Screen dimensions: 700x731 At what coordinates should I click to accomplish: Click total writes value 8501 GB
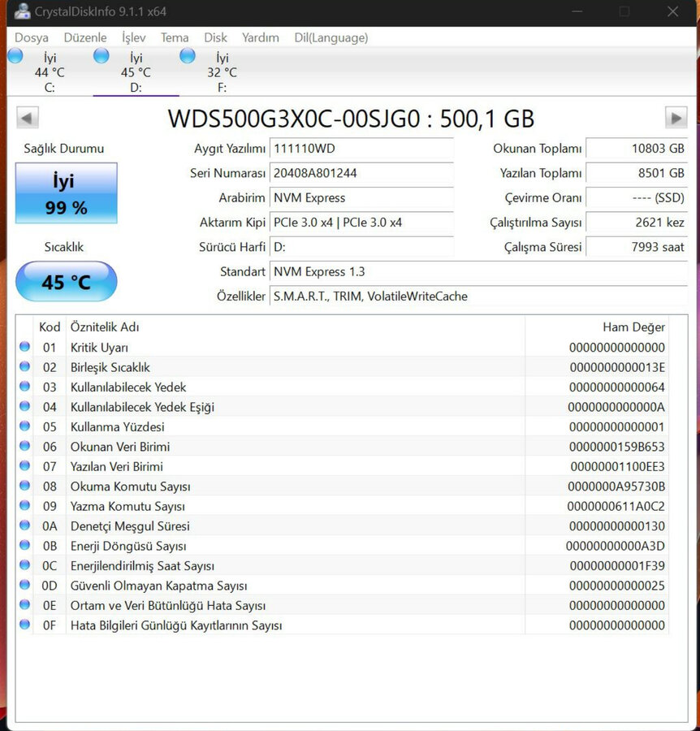pyautogui.click(x=637, y=174)
